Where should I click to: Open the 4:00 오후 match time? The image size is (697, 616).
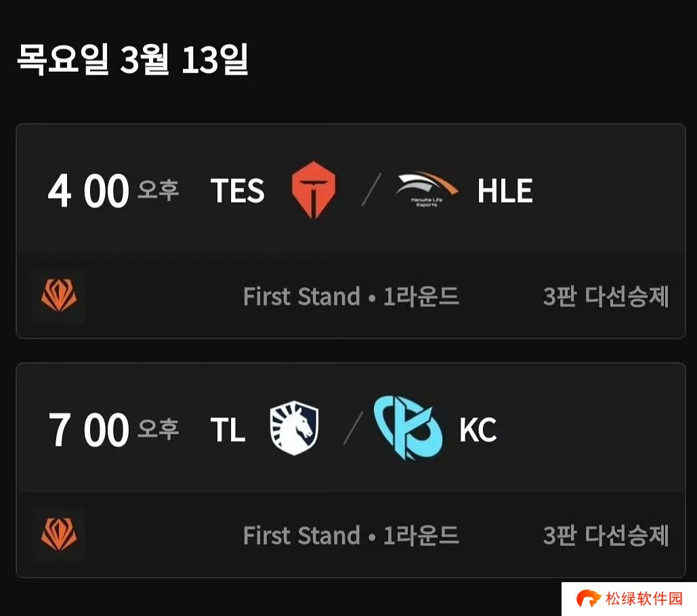(x=113, y=191)
